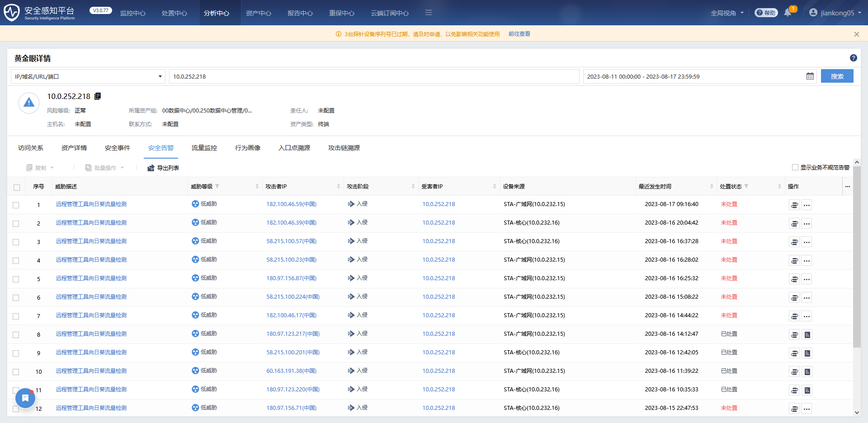The height and width of the screenshot is (423, 868).
Task: Open the 批量操作 batch operation dropdown
Action: tap(104, 168)
